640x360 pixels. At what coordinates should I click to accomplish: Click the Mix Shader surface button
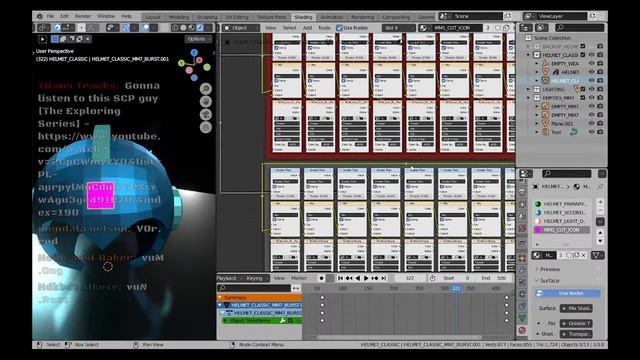point(576,308)
